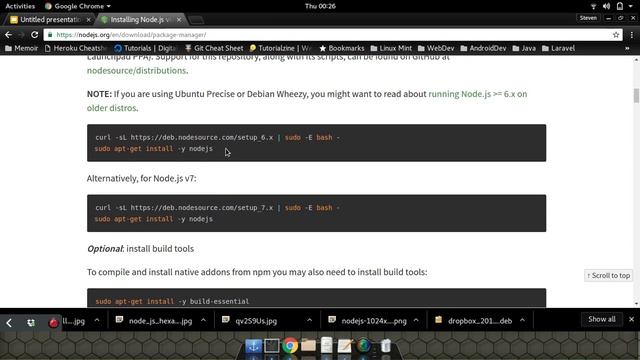The image size is (640, 360).
Task: Open Memoir bookmarks folder
Action: coord(21,48)
